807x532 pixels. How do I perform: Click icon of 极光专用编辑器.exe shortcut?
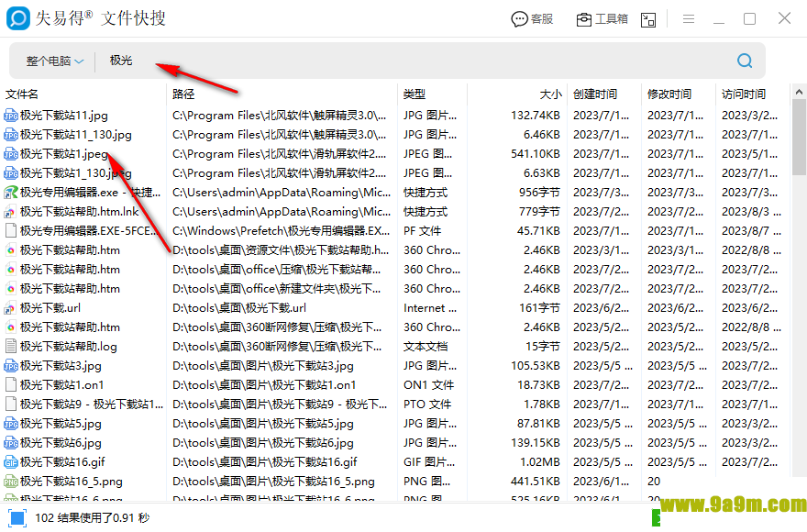[11, 193]
